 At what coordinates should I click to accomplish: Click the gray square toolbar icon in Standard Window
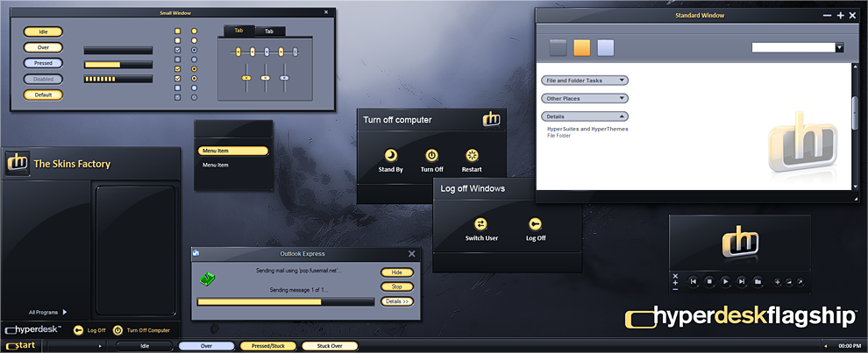(x=558, y=47)
